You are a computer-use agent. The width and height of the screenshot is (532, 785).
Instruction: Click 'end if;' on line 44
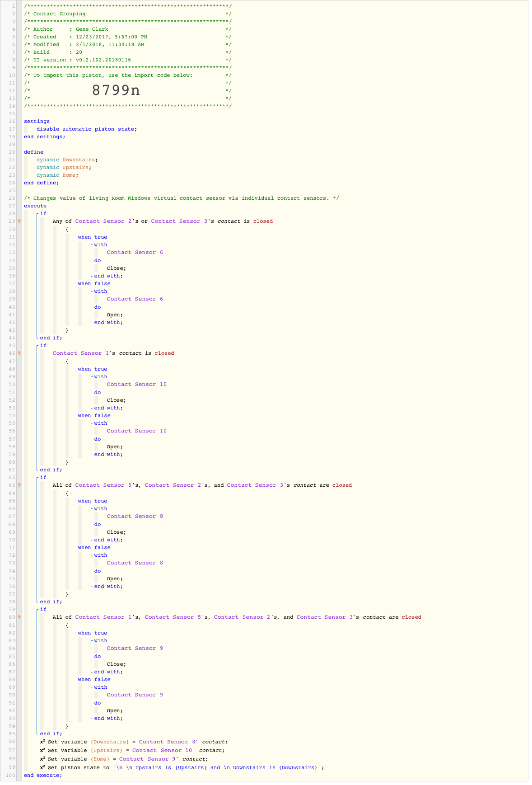51,338
